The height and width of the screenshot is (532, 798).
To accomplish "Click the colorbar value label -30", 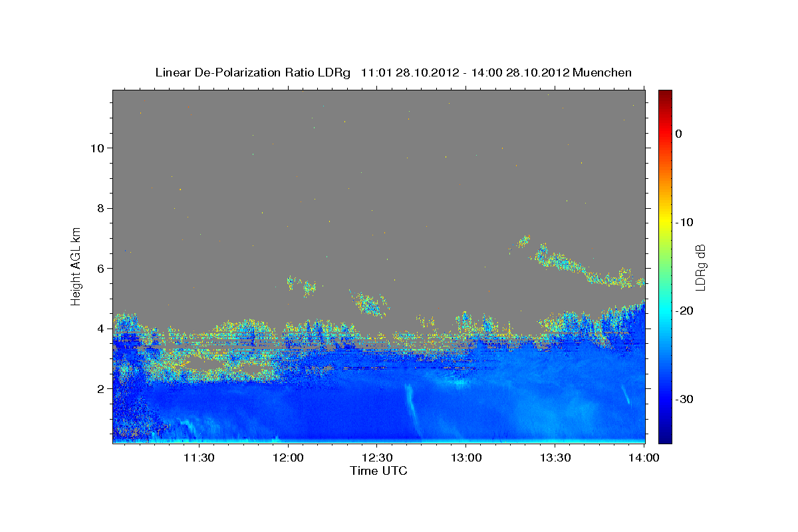I will click(685, 399).
